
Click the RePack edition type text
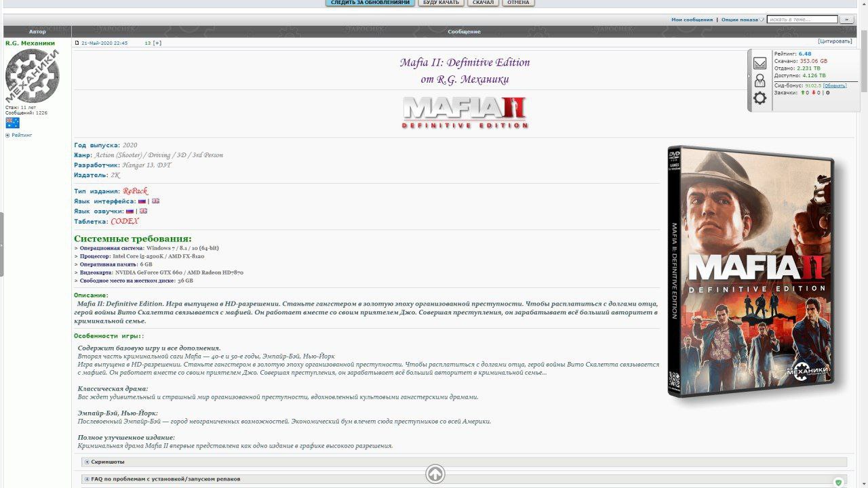pyautogui.click(x=135, y=191)
